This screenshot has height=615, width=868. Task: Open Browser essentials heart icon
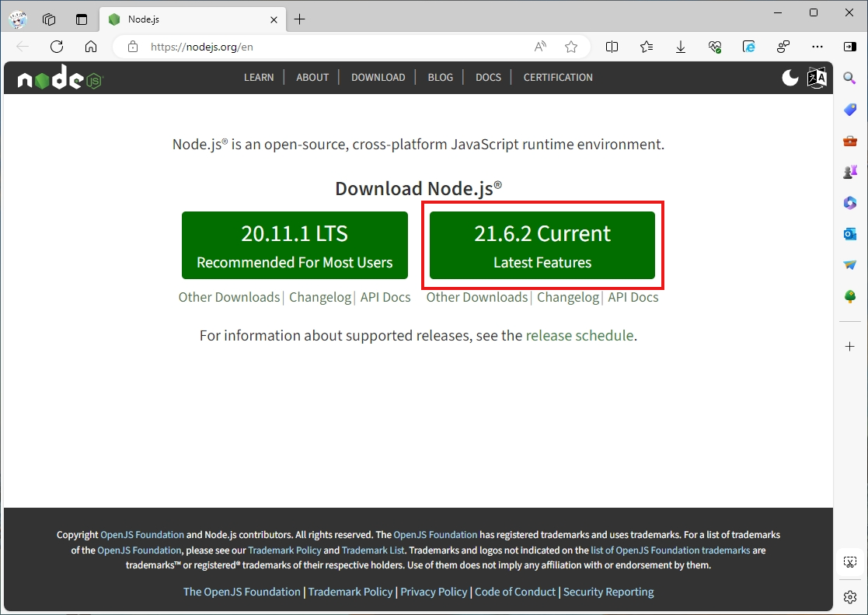pyautogui.click(x=715, y=47)
